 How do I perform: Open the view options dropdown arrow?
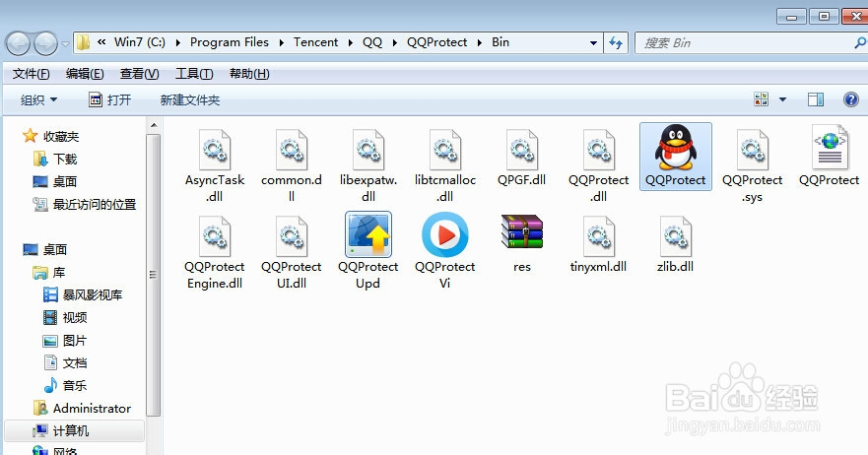782,99
